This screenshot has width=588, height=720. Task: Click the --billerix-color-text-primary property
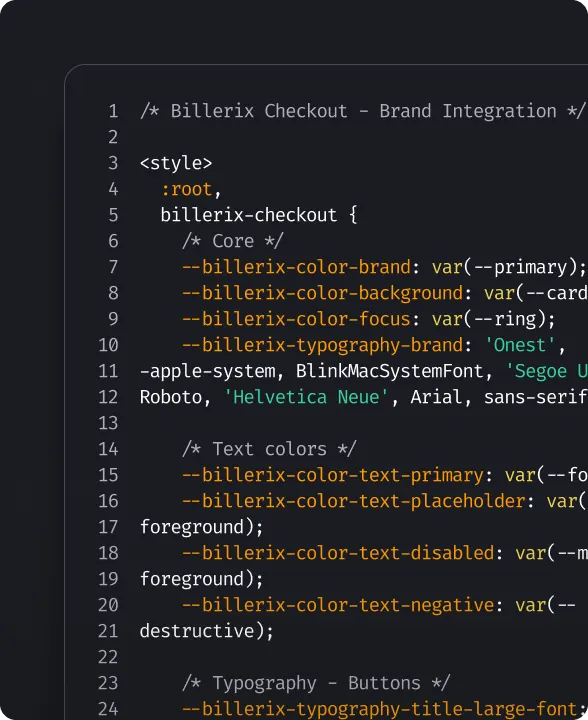(x=333, y=475)
